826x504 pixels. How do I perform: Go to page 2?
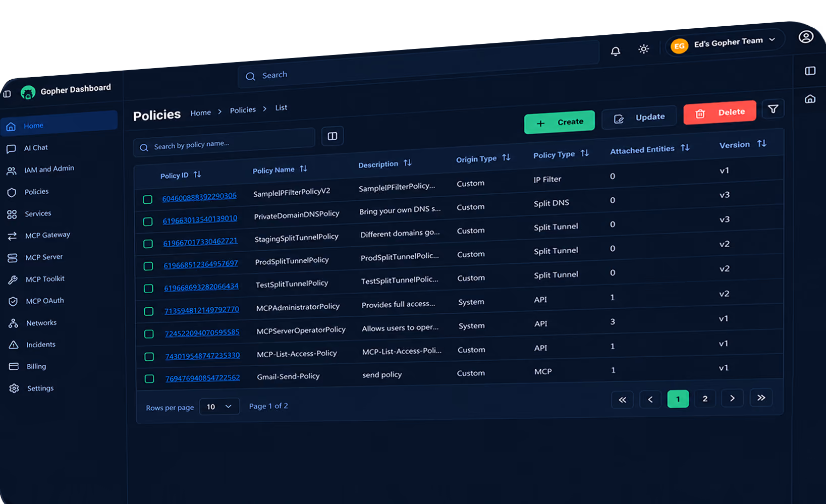coord(705,399)
